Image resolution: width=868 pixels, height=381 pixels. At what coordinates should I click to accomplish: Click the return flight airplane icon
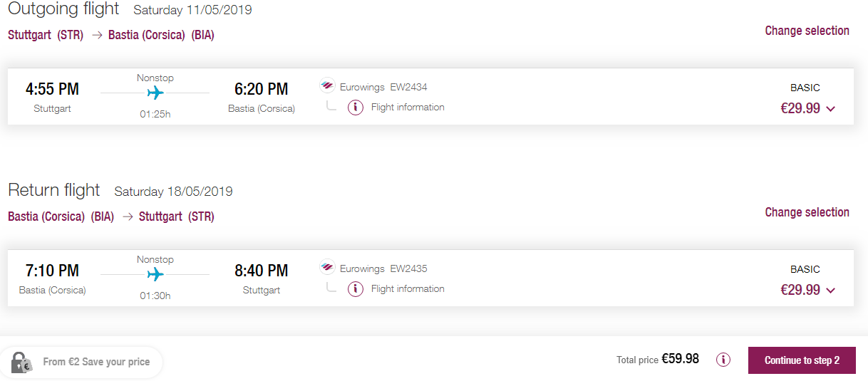click(155, 274)
